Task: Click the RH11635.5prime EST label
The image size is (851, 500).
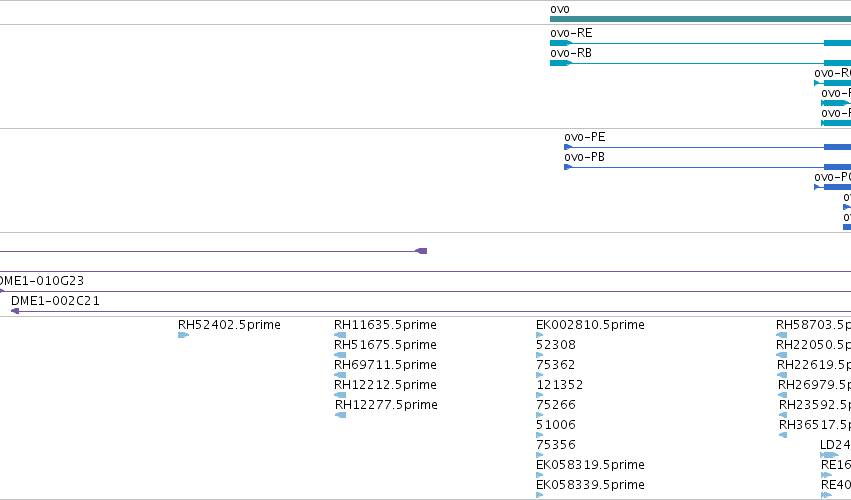Action: click(x=385, y=325)
